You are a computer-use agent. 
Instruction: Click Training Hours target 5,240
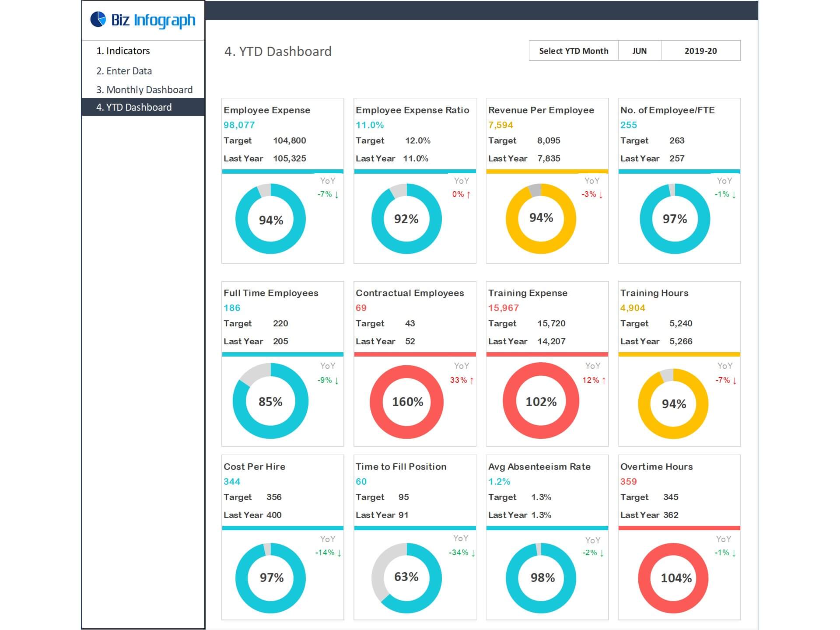click(x=681, y=324)
